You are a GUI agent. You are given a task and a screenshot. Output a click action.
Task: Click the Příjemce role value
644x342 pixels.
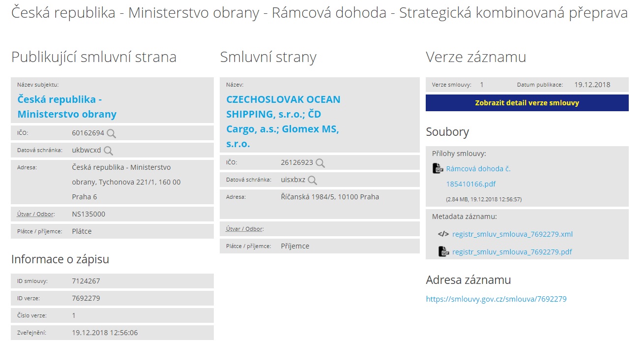click(x=295, y=246)
